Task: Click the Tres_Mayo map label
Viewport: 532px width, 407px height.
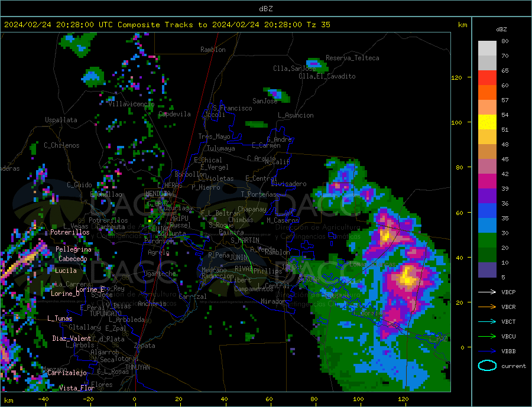Action: (214, 136)
